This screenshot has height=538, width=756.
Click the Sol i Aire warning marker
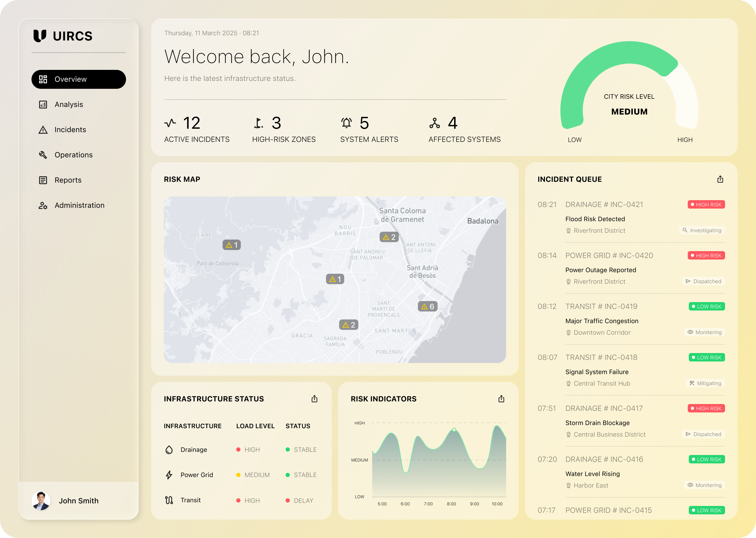(231, 245)
